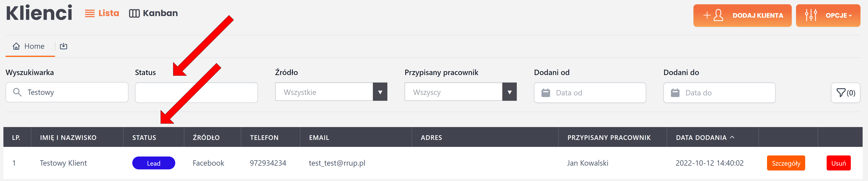Delete Testowy Klient with Usuń
The height and width of the screenshot is (181, 868).
[838, 163]
